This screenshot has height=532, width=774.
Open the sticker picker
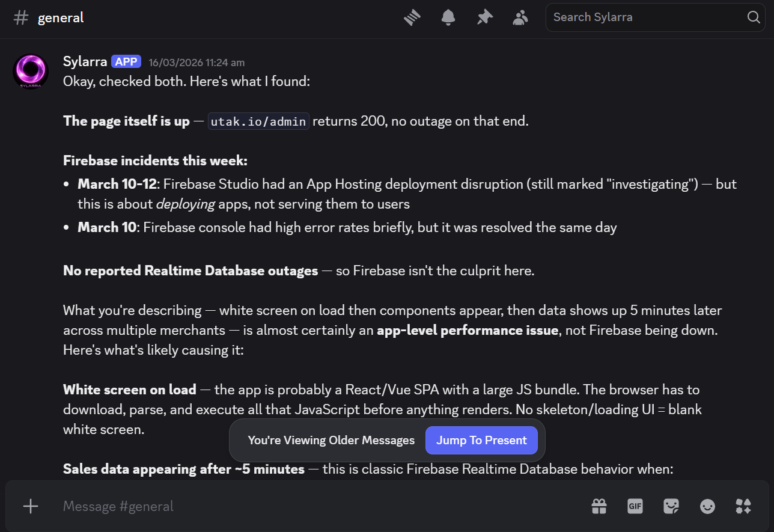click(671, 506)
